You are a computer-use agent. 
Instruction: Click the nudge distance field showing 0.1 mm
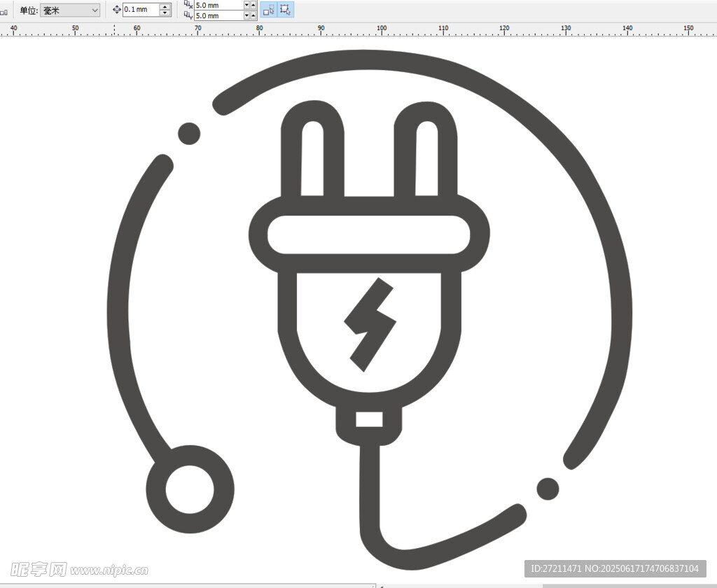[x=140, y=10]
